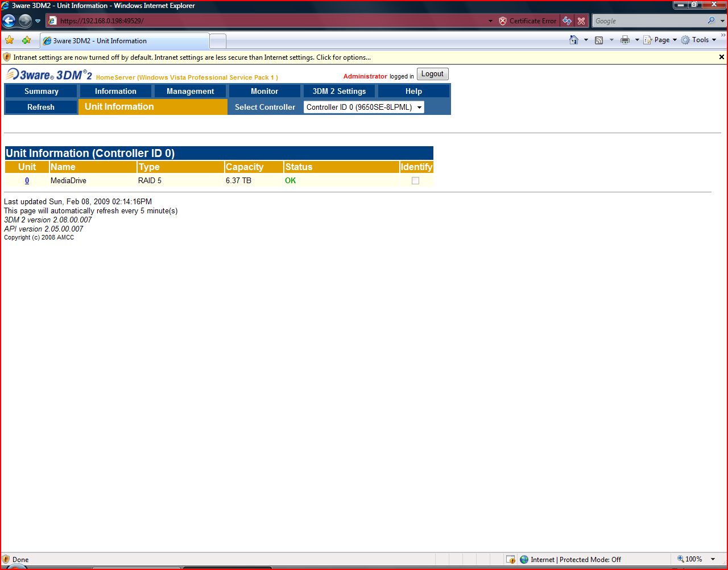
Task: Click the Add to Favorites icon
Action: coord(26,40)
